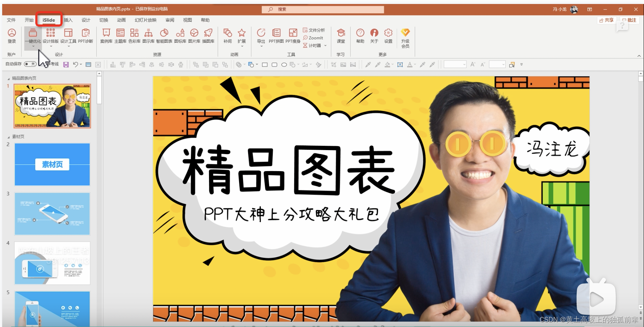This screenshot has width=644, height=327.
Task: Open the 文件 menu
Action: coord(11,20)
